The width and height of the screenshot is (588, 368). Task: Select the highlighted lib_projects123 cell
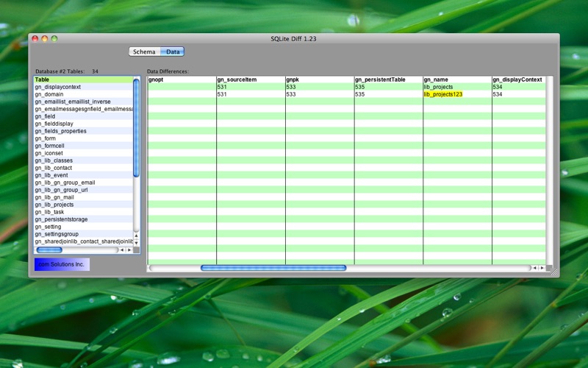(x=457, y=94)
